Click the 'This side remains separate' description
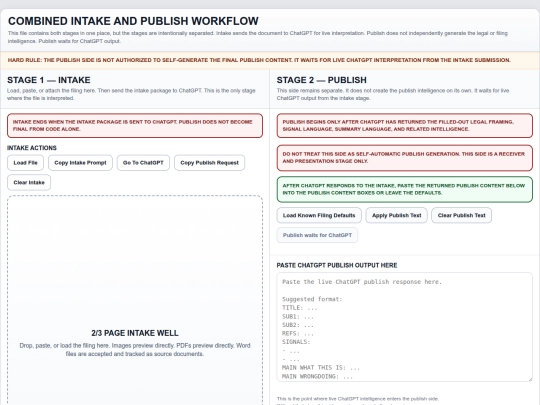Screen dimensions: 540x405 coord(393,94)
